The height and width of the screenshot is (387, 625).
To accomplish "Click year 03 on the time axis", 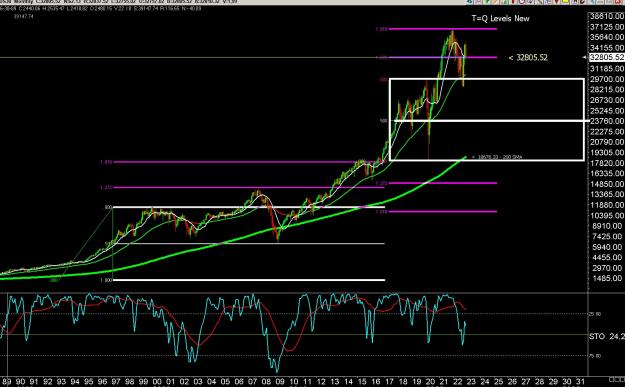I will (198, 381).
